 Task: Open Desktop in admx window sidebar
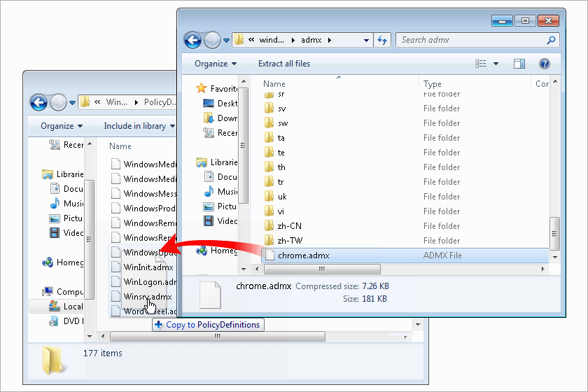click(x=220, y=103)
